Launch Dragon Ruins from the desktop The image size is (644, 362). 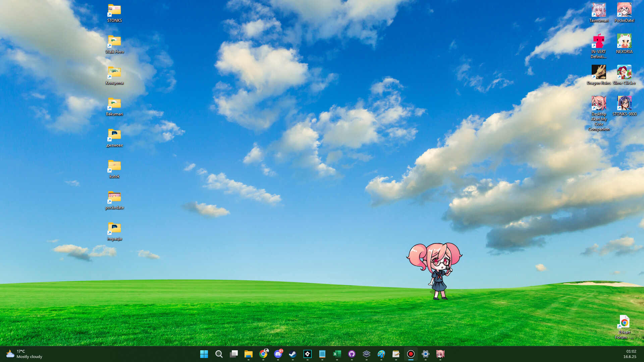(599, 71)
